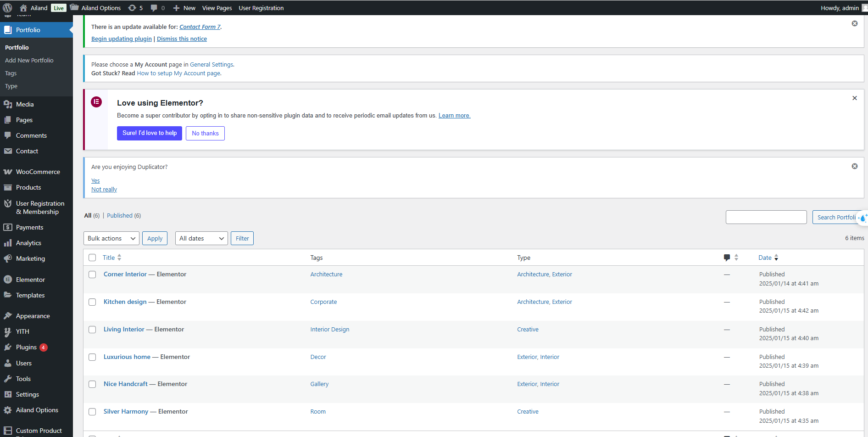Click the YITH sidebar icon

click(x=8, y=331)
